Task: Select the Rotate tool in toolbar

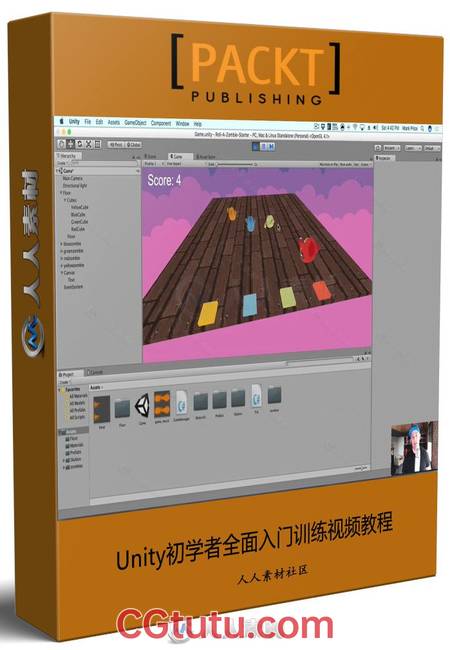Action: 80,144
